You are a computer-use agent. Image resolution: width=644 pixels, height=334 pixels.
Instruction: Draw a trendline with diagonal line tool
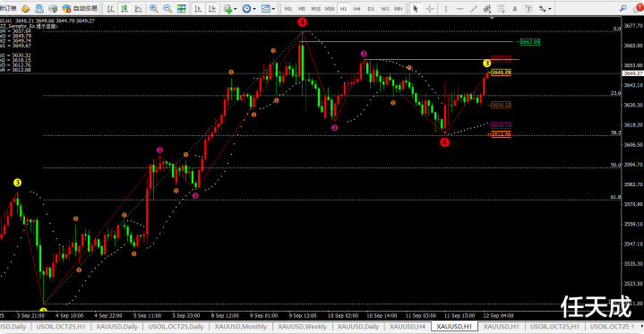tap(474, 8)
